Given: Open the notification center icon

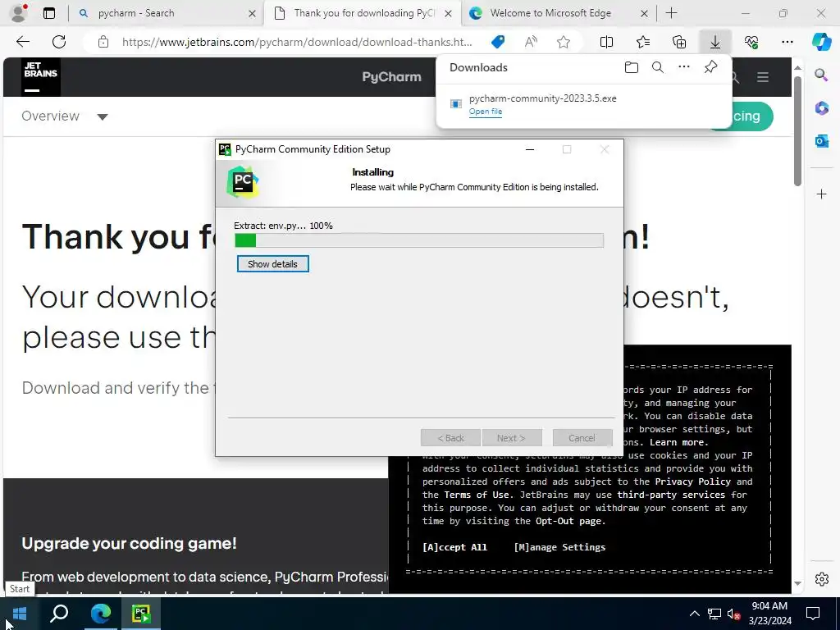Looking at the screenshot, I should click(x=813, y=614).
